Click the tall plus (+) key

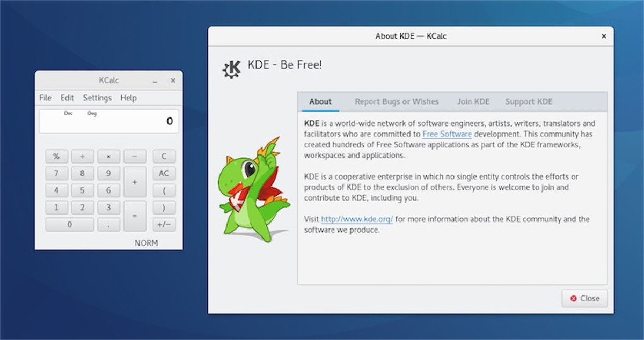(x=135, y=182)
